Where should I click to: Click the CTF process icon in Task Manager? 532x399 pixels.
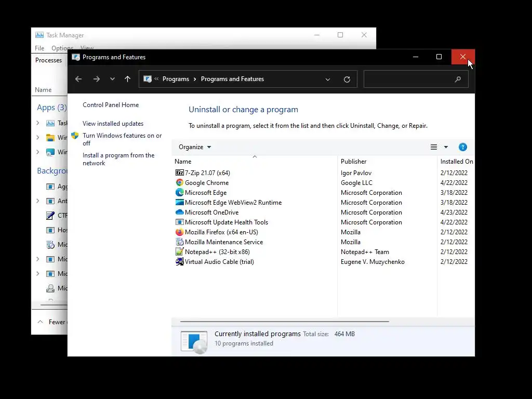[x=50, y=216]
